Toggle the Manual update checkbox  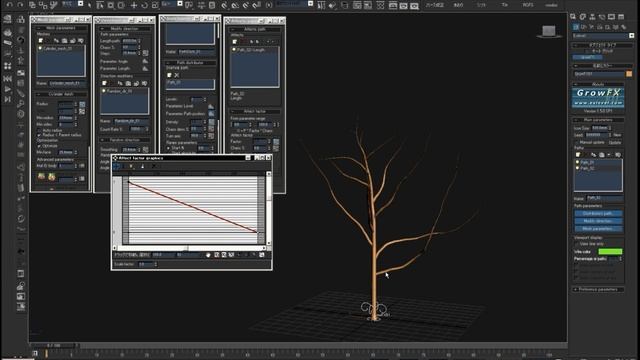point(576,142)
